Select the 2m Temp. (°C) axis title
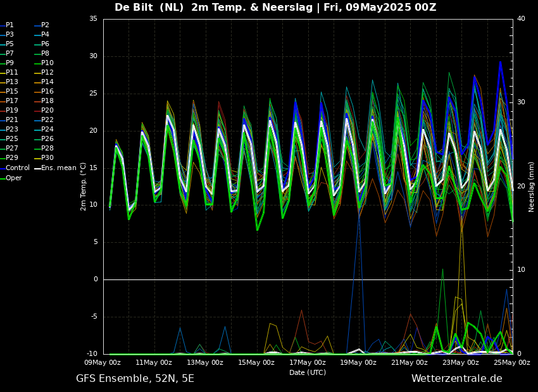The height and width of the screenshot is (392, 538). coord(84,187)
